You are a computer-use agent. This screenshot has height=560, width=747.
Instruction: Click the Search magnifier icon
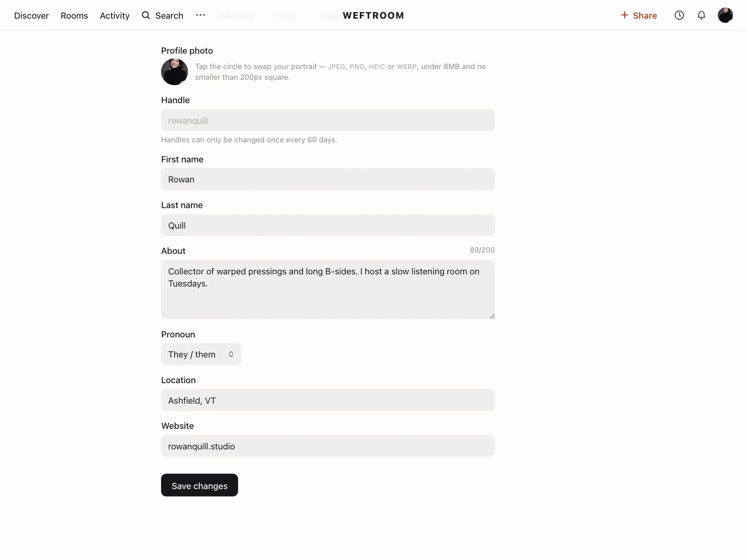click(146, 15)
